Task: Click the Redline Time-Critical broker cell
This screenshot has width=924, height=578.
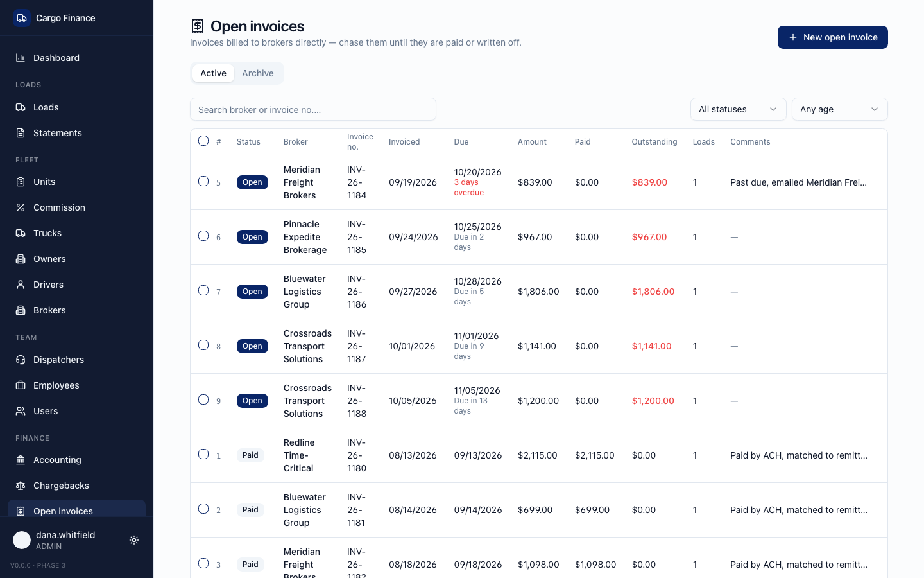Action: tap(299, 455)
